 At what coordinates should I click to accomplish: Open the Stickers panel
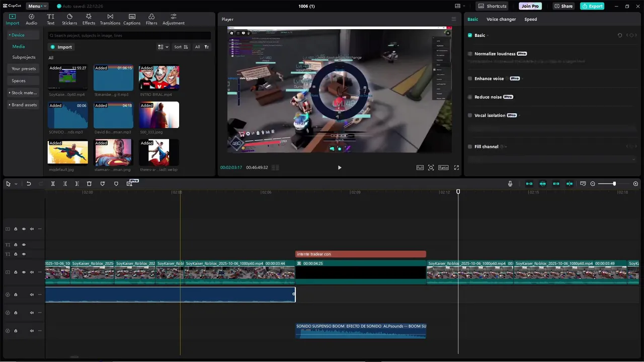[x=69, y=20]
